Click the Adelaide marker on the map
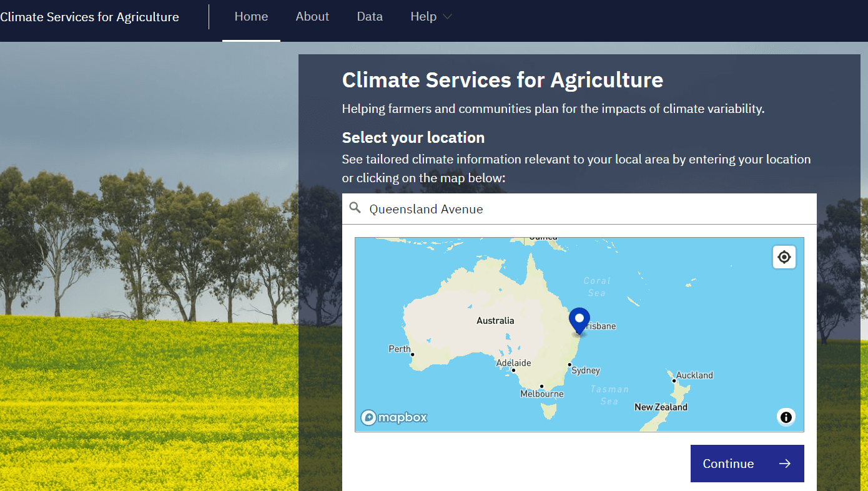This screenshot has height=491, width=868. point(513,370)
